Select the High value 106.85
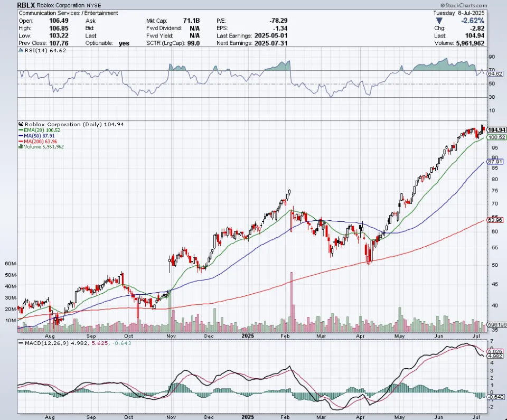The image size is (507, 420). pos(59,28)
